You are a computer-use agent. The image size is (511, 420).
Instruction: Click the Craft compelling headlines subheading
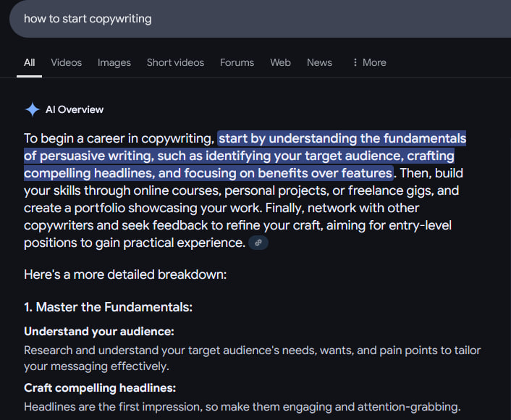click(100, 387)
